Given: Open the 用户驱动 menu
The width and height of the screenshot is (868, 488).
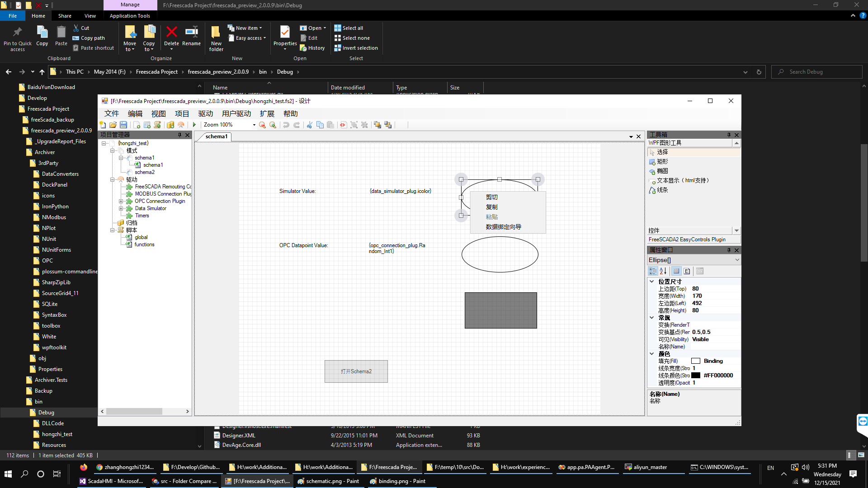Looking at the screenshot, I should [236, 113].
